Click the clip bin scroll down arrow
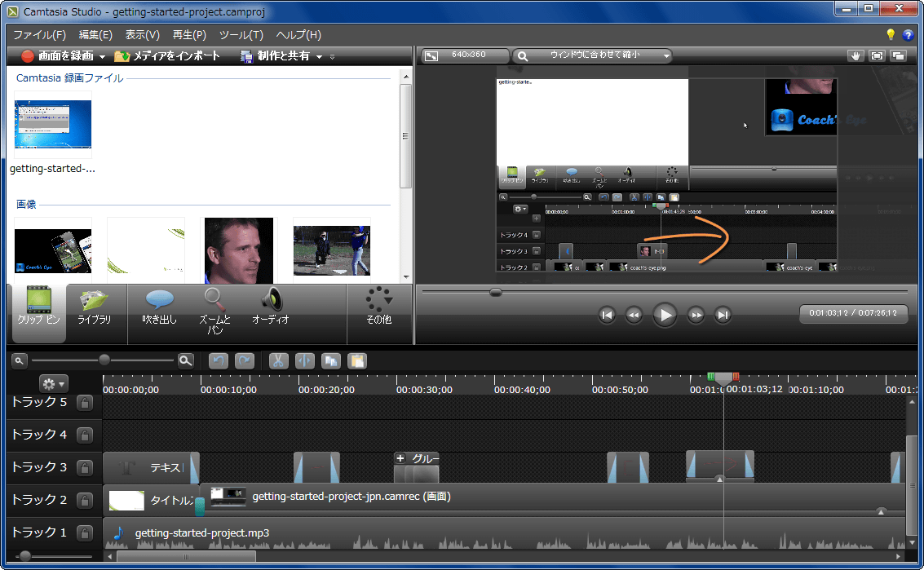Image resolution: width=924 pixels, height=570 pixels. 406,277
